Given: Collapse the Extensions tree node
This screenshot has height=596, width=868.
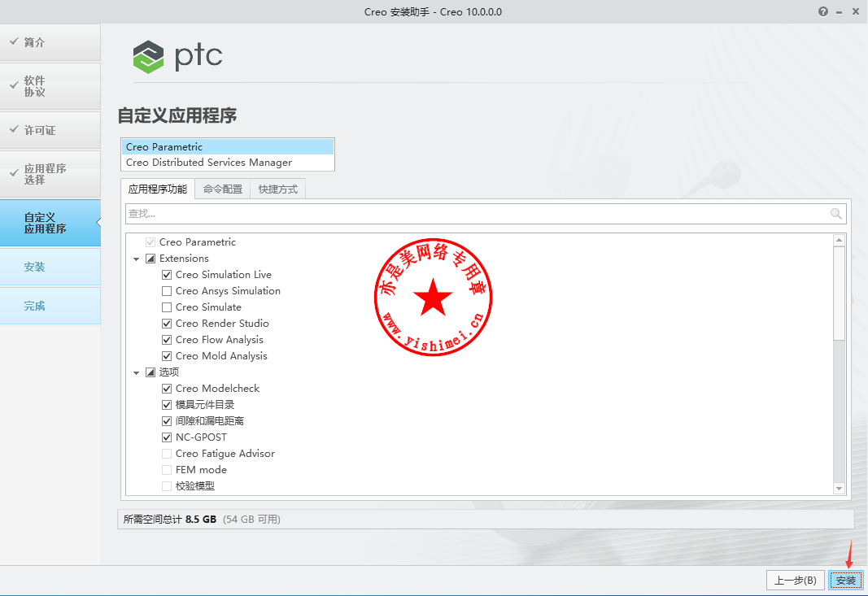Looking at the screenshot, I should click(x=136, y=259).
